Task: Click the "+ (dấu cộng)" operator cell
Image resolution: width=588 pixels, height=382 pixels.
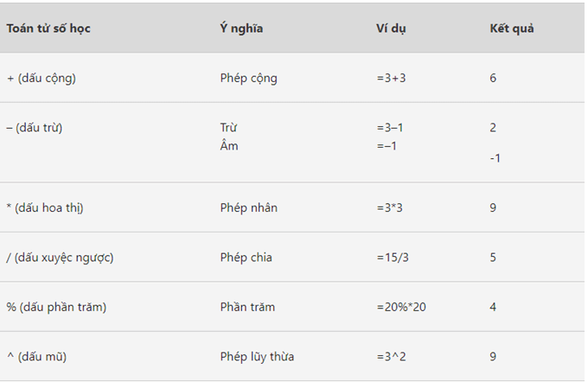Action: click(42, 78)
